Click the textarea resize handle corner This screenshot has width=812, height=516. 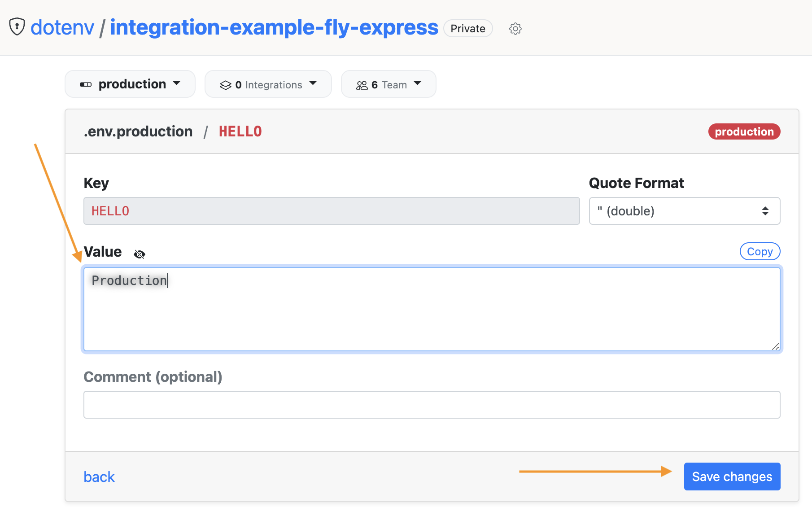pyautogui.click(x=775, y=346)
